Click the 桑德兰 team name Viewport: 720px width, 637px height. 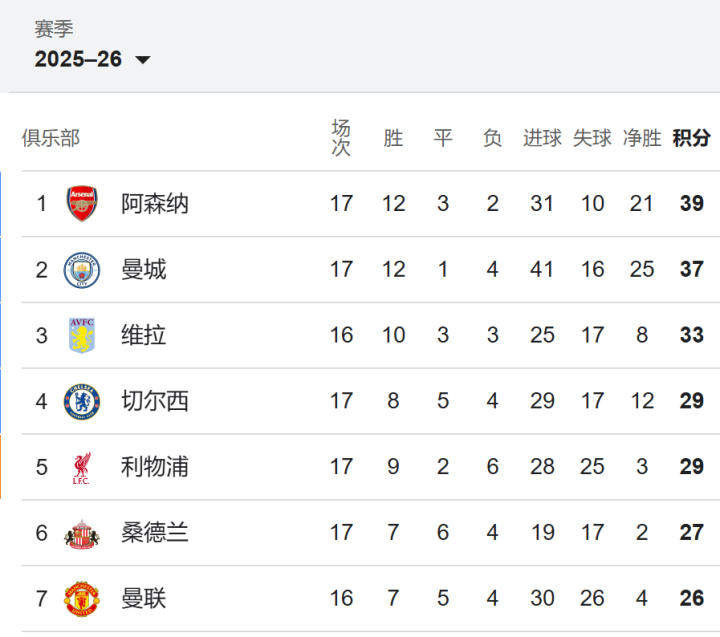coord(155,533)
